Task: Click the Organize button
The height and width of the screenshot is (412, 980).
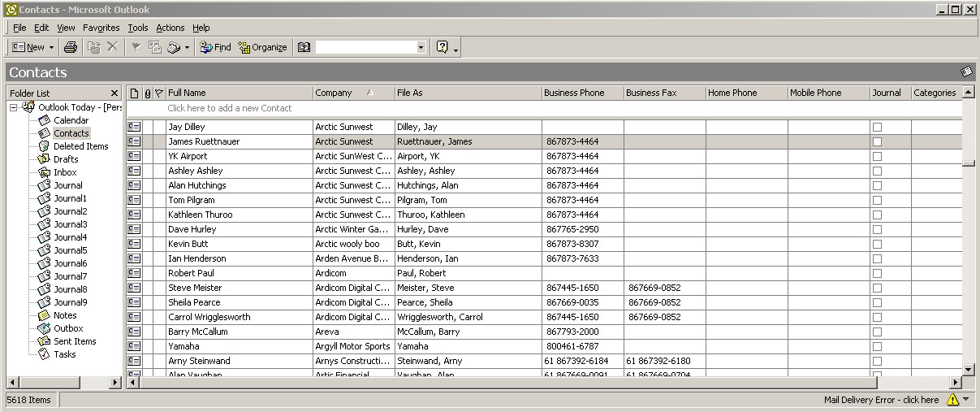Action: point(263,47)
